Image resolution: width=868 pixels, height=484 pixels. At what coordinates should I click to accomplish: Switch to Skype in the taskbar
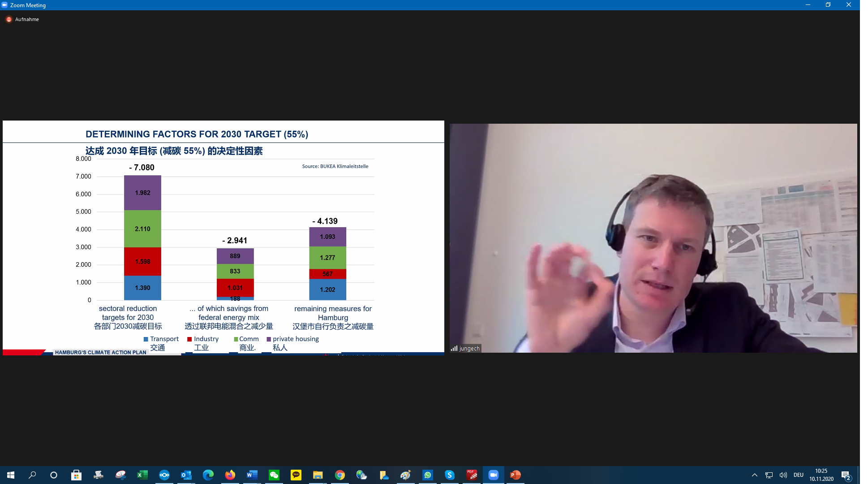[x=450, y=475]
